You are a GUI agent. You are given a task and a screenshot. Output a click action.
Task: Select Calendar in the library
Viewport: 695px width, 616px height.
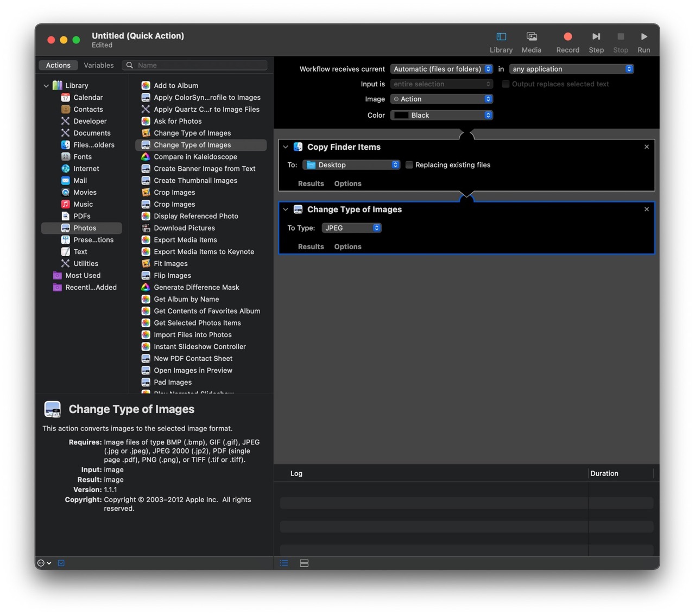click(81, 97)
